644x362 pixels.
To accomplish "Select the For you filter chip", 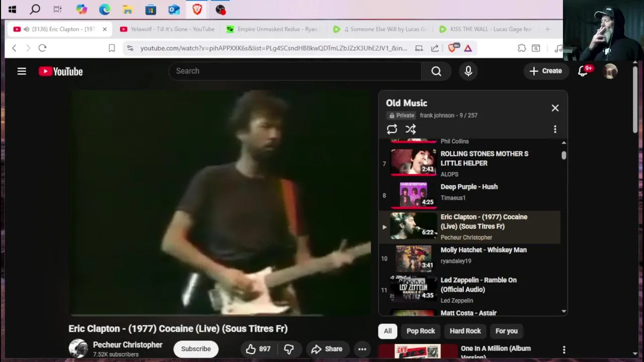I will tap(506, 331).
